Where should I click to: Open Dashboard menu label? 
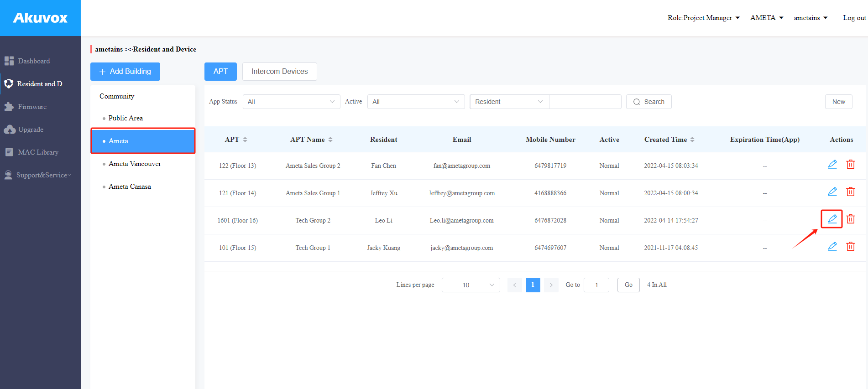click(x=34, y=61)
